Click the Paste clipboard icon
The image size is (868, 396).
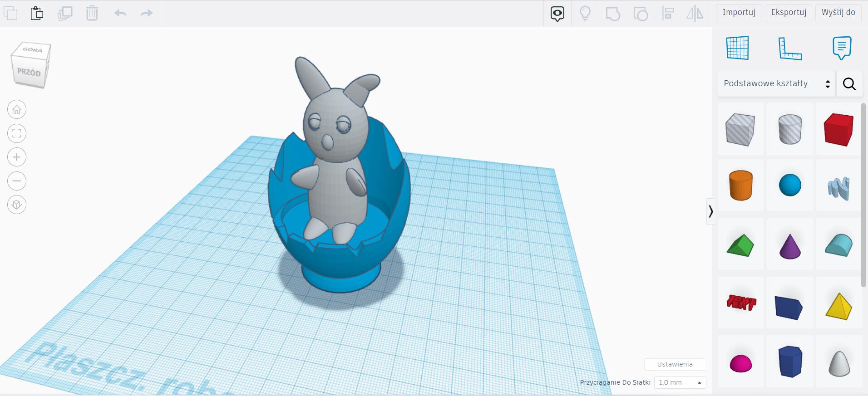(x=37, y=13)
